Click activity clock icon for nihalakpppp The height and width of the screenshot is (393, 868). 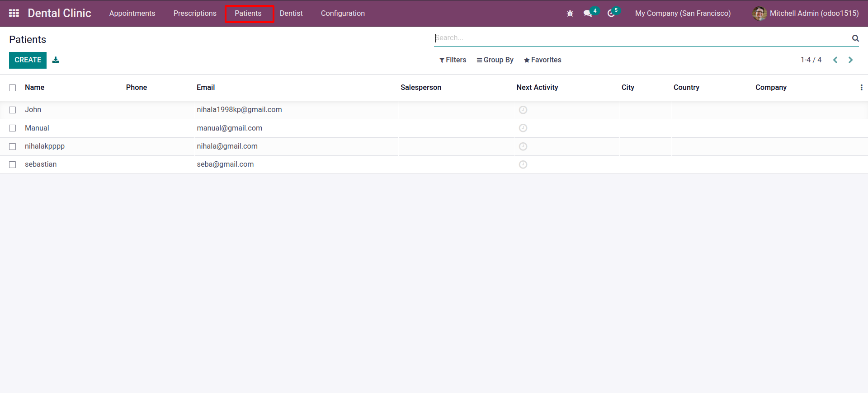[x=523, y=146]
